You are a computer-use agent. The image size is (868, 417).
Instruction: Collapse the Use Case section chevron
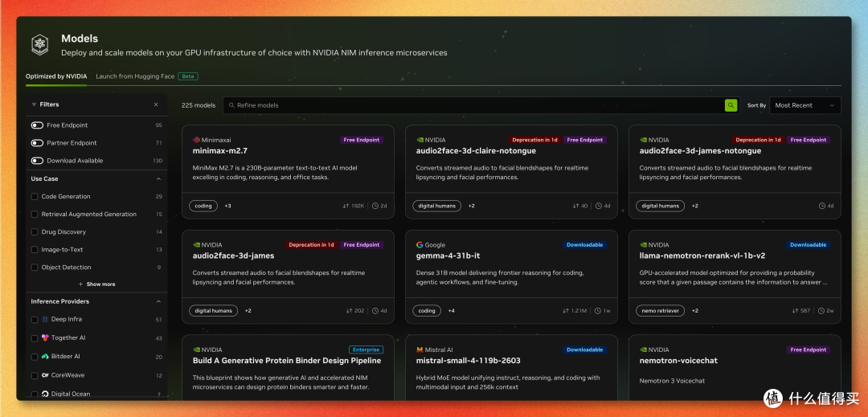click(x=158, y=178)
